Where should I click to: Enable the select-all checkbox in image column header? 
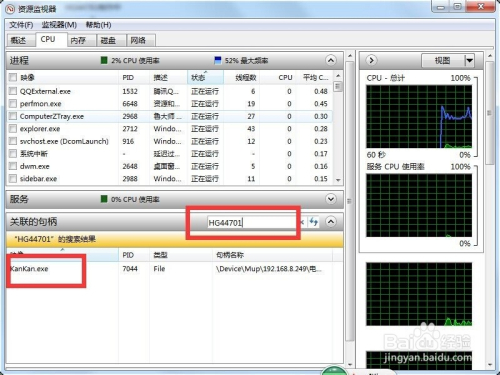tap(13, 78)
